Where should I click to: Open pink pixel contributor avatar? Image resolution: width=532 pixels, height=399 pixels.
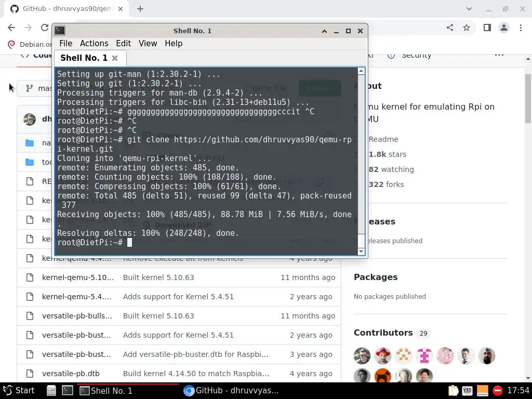pyautogui.click(x=424, y=356)
